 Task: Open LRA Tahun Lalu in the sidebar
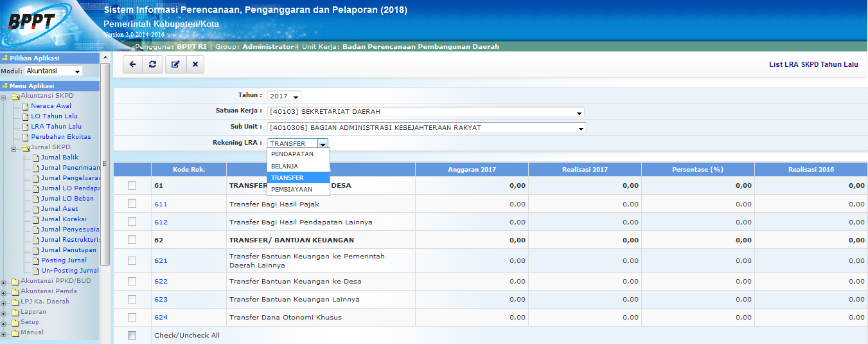click(56, 127)
